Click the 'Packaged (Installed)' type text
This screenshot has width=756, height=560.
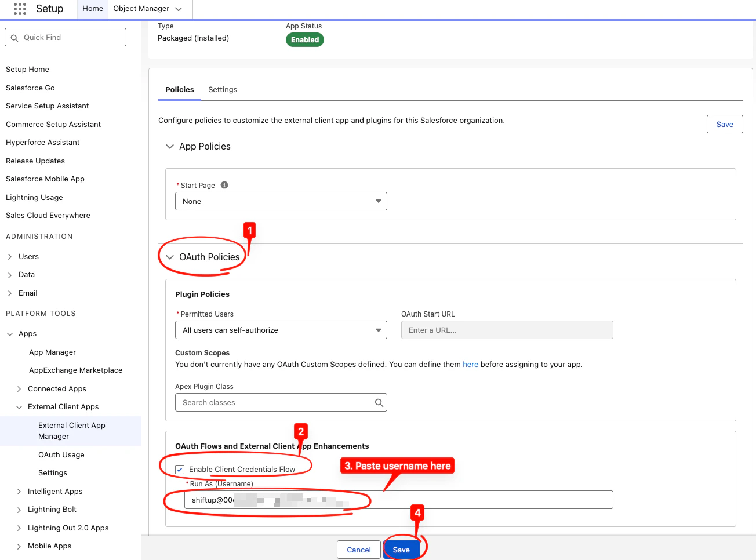click(x=194, y=38)
